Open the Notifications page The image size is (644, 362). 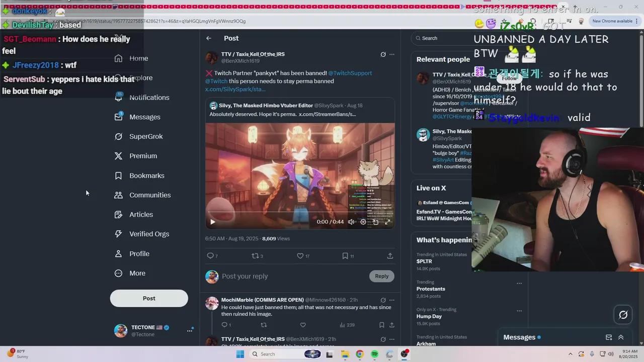click(142, 98)
